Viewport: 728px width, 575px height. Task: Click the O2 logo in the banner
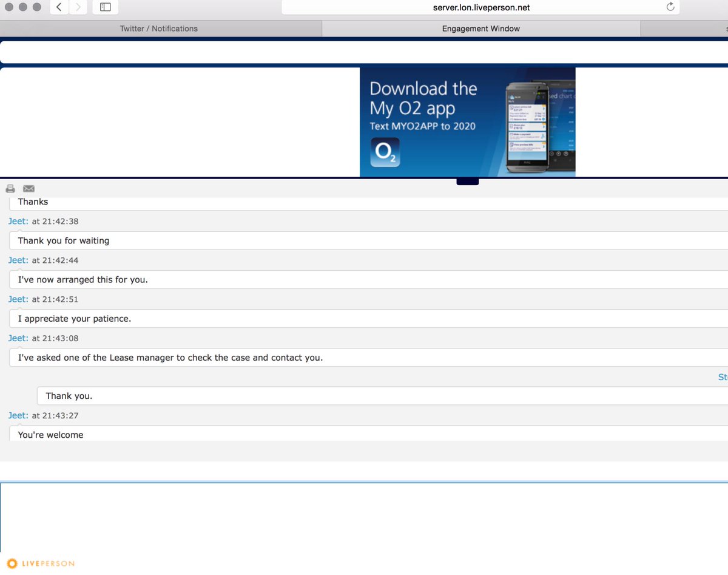pyautogui.click(x=385, y=152)
